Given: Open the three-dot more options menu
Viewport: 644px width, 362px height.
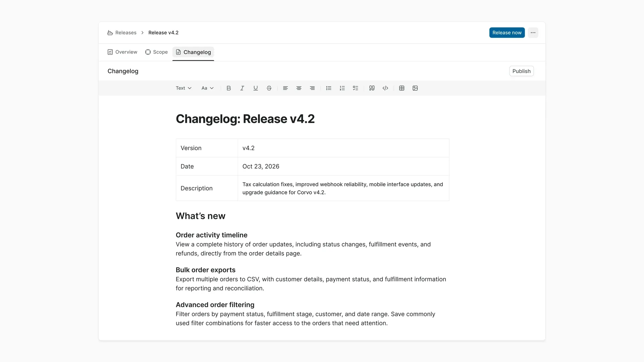Looking at the screenshot, I should click(x=533, y=33).
